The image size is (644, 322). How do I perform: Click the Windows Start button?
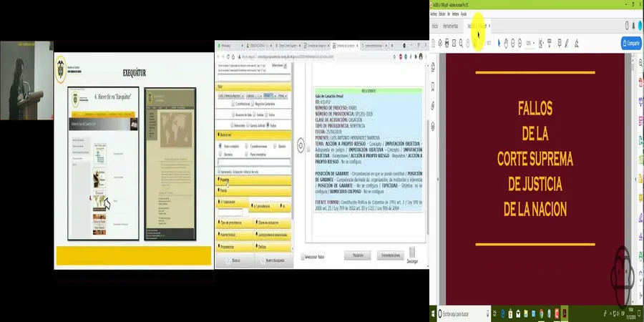tap(434, 314)
